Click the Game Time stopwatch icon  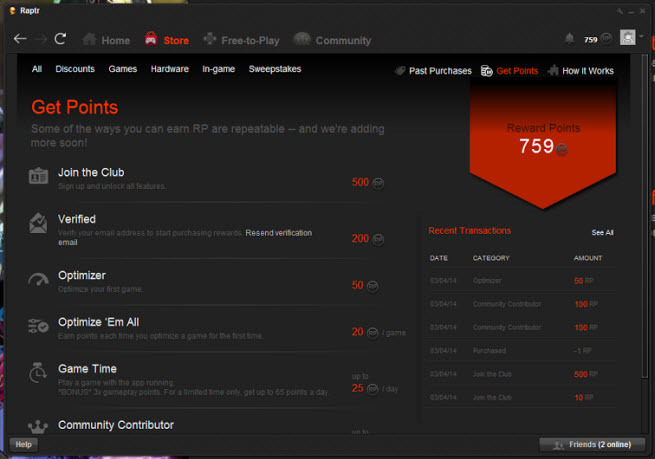[x=38, y=373]
